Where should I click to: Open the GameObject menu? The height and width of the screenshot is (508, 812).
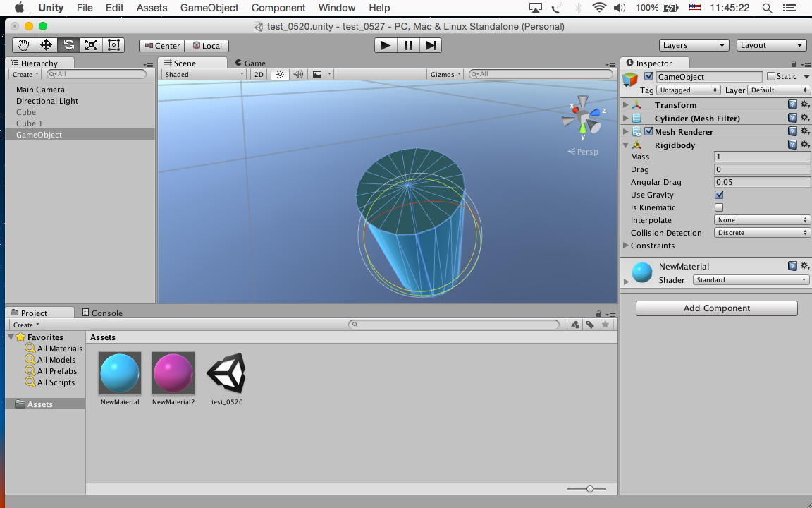209,8
